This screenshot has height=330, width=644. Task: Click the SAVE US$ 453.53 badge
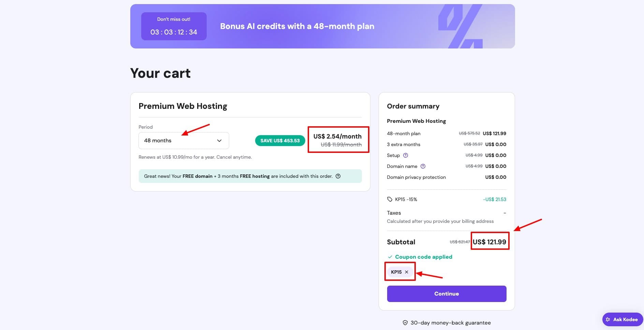click(280, 140)
